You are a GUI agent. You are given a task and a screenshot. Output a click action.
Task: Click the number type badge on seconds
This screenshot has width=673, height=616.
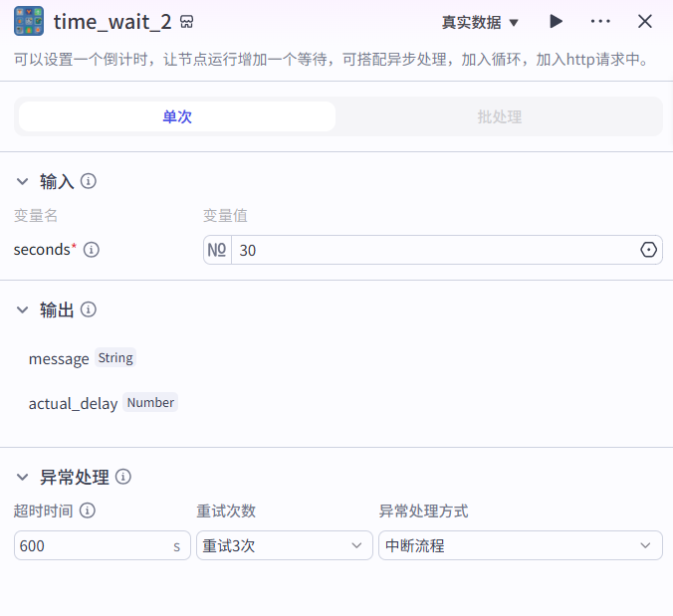(217, 250)
